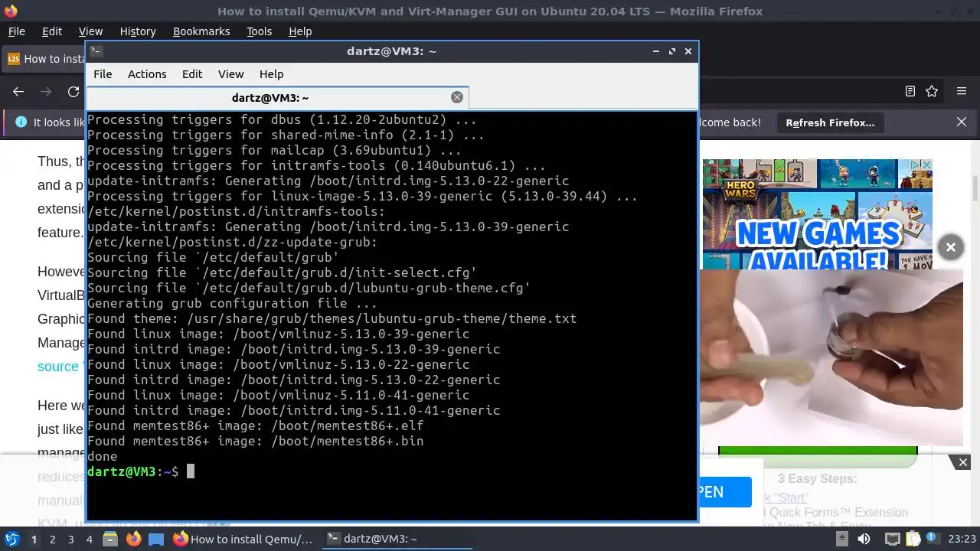The image size is (980, 551).
Task: Select the Firefox 'How to insta...' browser tab
Action: point(44,59)
